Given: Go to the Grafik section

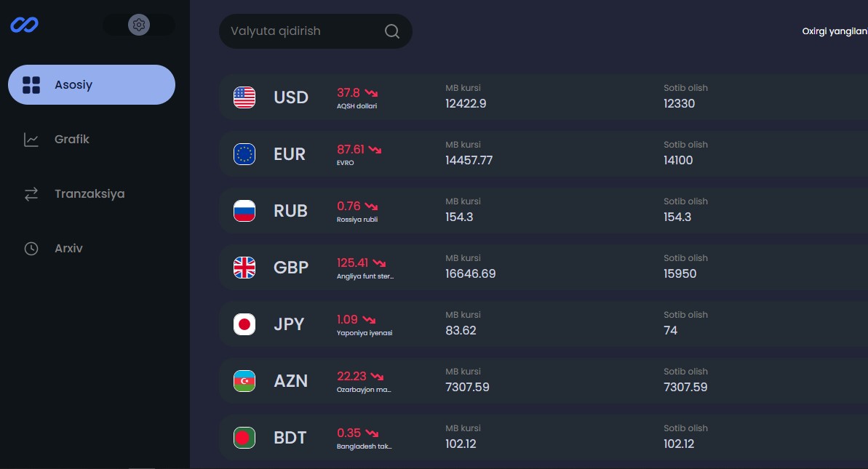Looking at the screenshot, I should (72, 140).
